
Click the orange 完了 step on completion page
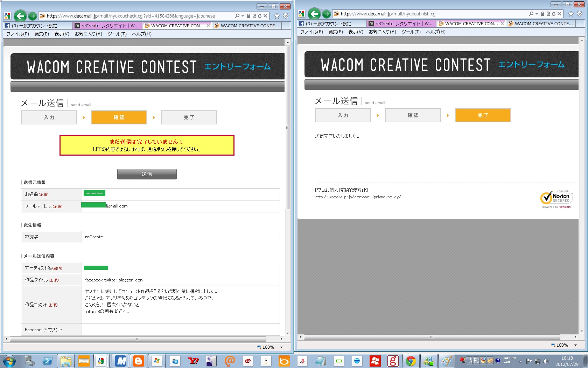tap(483, 115)
